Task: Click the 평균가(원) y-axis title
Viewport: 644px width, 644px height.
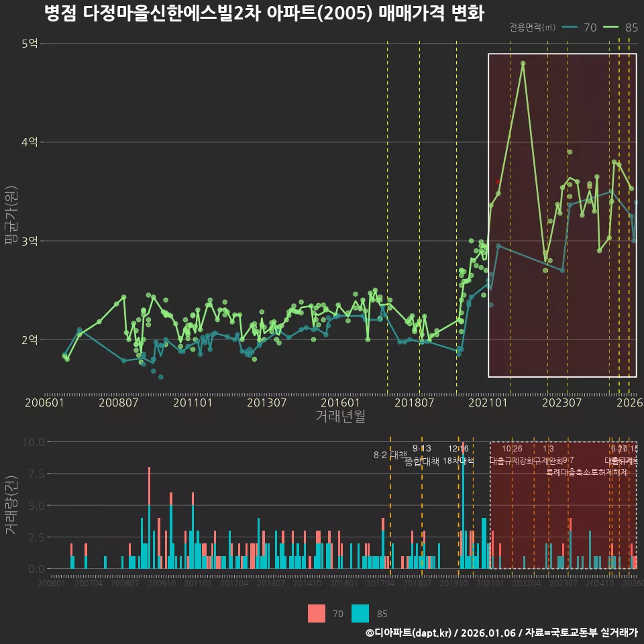Action: [12, 216]
